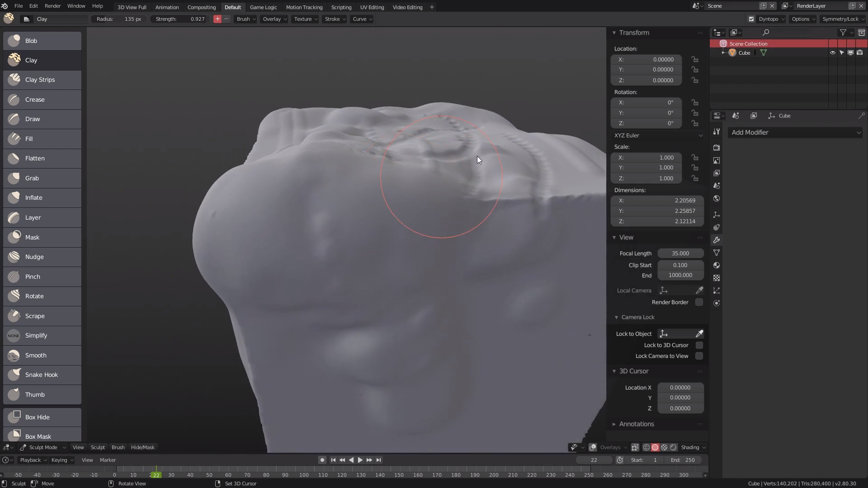
Task: Enable Lock Camera to View checkbox
Action: [699, 356]
